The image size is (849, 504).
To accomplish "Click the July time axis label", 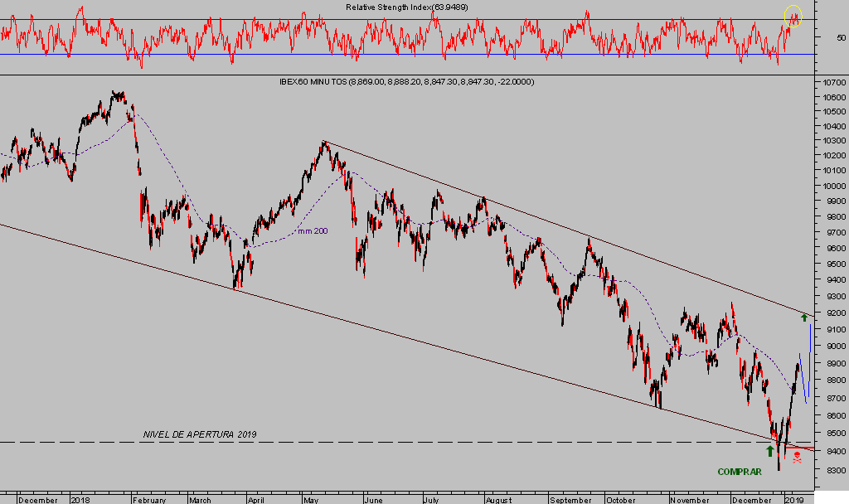I will click(431, 500).
